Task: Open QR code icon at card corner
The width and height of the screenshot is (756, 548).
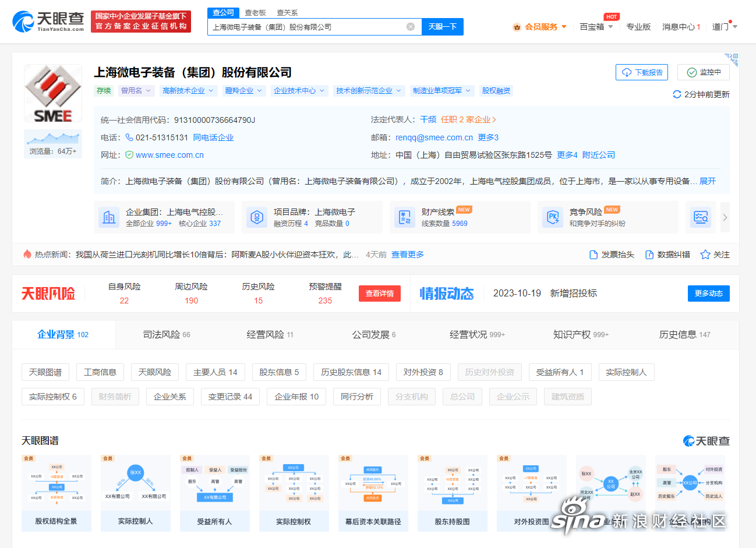Action: pyautogui.click(x=732, y=60)
